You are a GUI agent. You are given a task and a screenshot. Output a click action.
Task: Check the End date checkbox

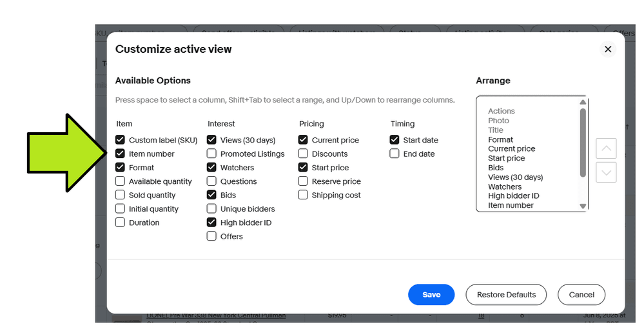tap(395, 154)
